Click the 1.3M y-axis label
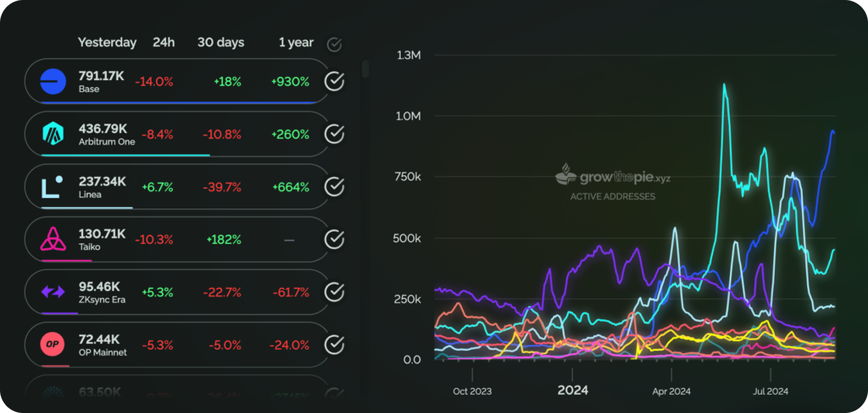 pos(409,55)
